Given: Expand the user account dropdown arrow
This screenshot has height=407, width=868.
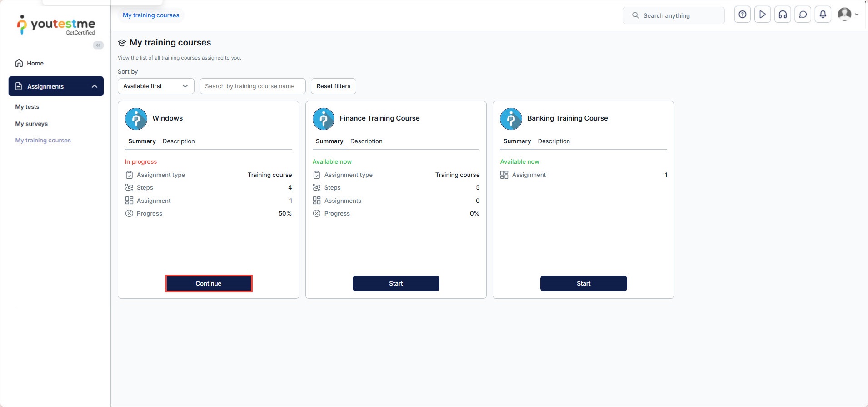Looking at the screenshot, I should coord(857,15).
